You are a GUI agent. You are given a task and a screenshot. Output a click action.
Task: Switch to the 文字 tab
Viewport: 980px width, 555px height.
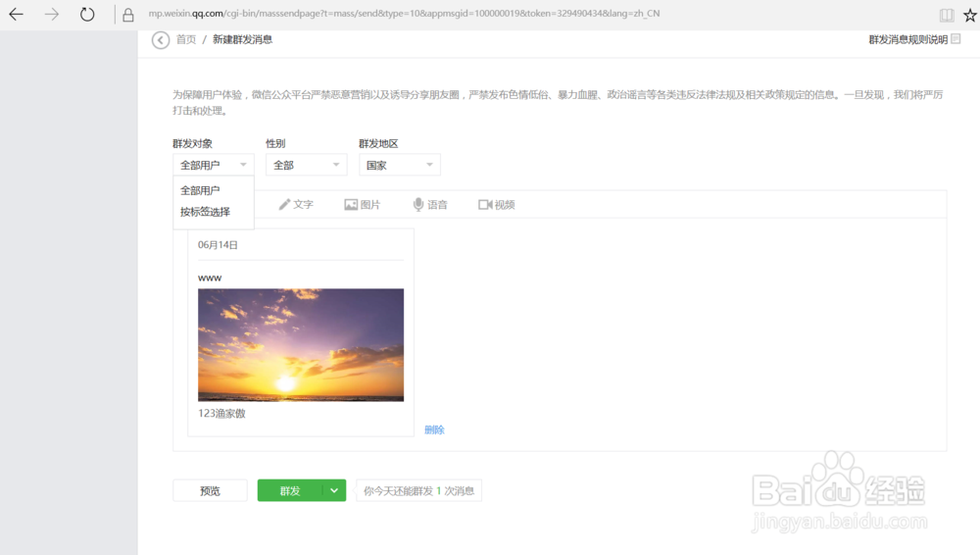296,205
